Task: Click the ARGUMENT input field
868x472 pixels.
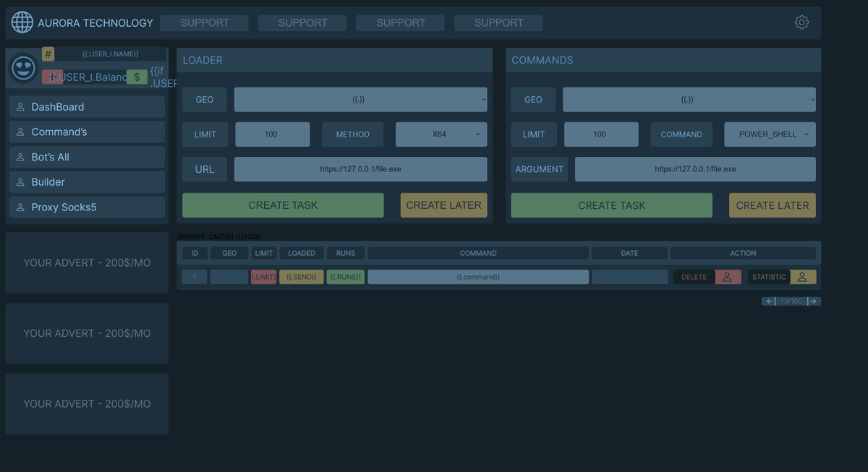Action: [695, 169]
